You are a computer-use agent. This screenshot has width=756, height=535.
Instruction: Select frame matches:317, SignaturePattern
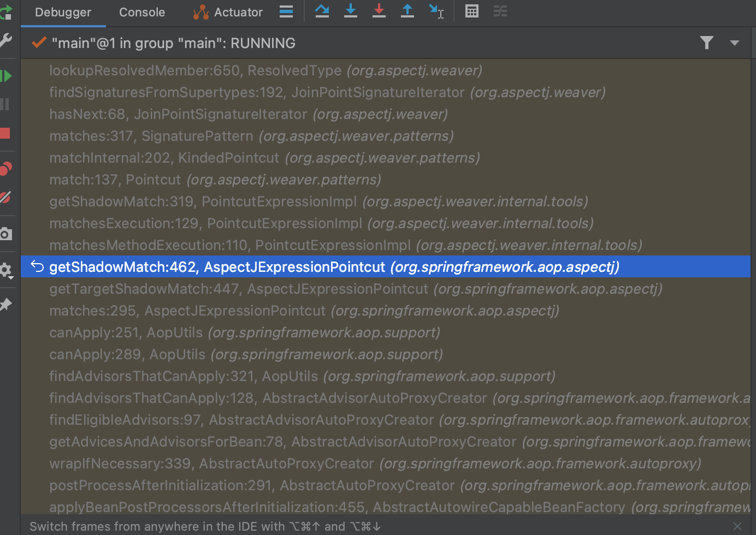385,136
